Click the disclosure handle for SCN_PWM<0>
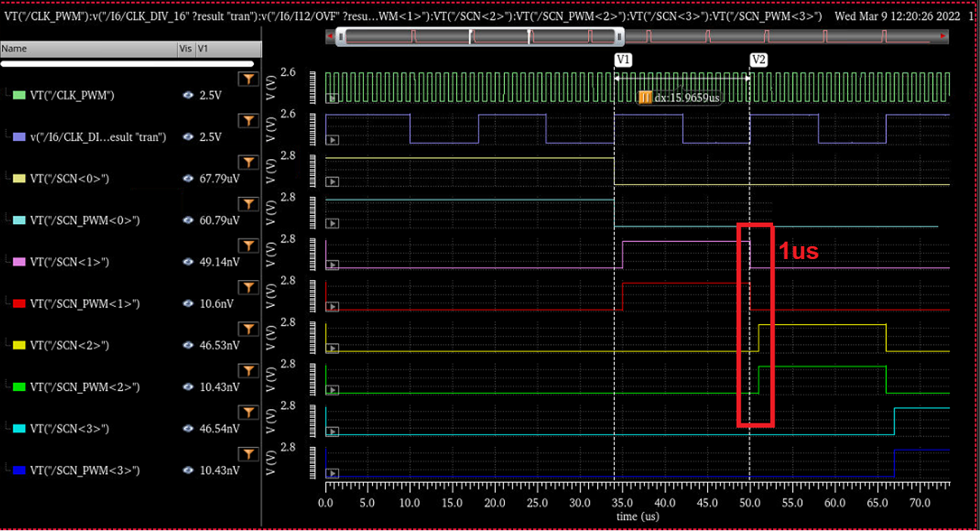The height and width of the screenshot is (531, 980). coord(6,221)
